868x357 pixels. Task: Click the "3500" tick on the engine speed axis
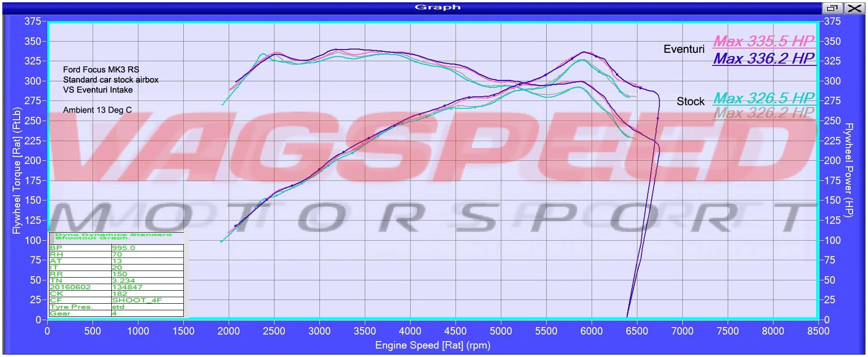[x=364, y=331]
